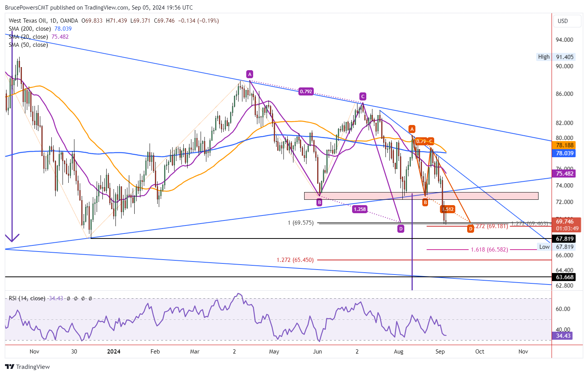Click the Low 67.819 marker
This screenshot has width=588, height=375.
(556, 247)
